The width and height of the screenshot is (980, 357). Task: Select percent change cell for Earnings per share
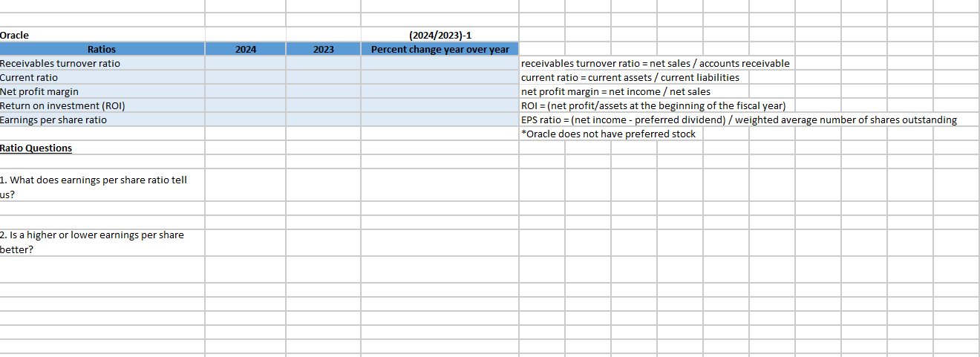click(440, 119)
